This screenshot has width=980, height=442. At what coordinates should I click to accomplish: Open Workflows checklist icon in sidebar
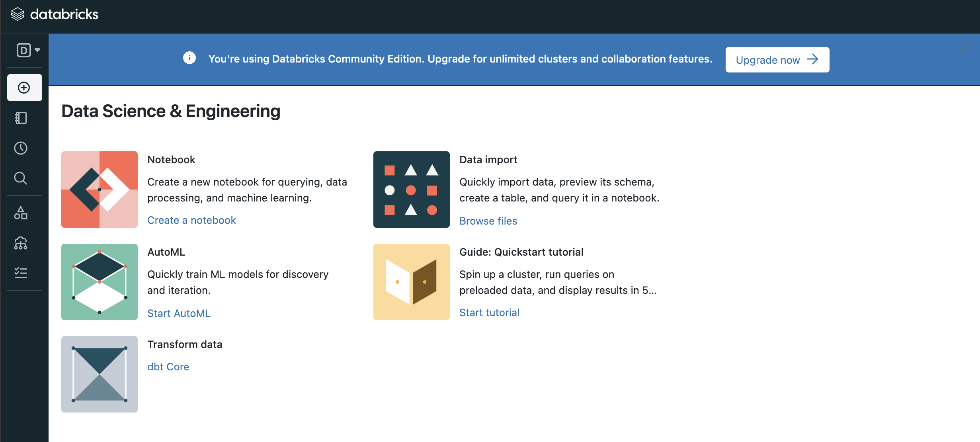click(21, 273)
